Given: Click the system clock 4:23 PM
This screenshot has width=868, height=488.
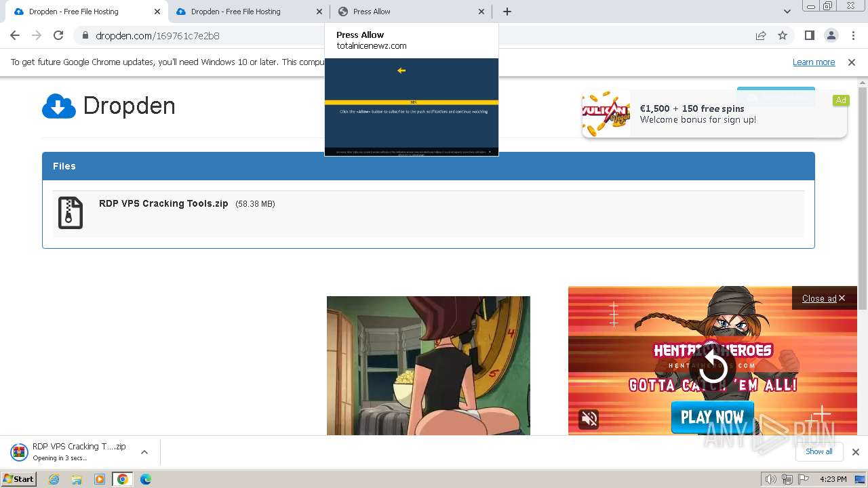Looking at the screenshot, I should click(833, 479).
